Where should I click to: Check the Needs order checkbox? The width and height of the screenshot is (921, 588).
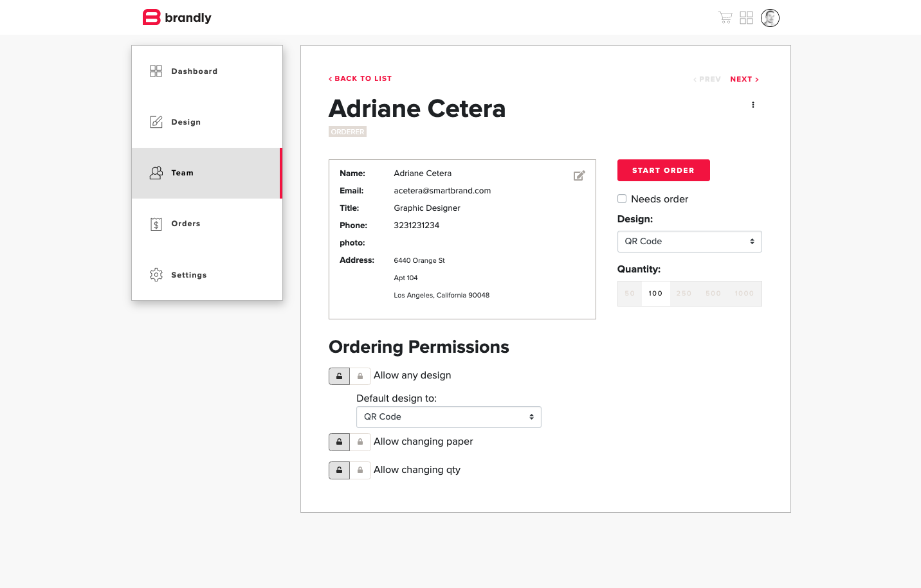(x=622, y=199)
